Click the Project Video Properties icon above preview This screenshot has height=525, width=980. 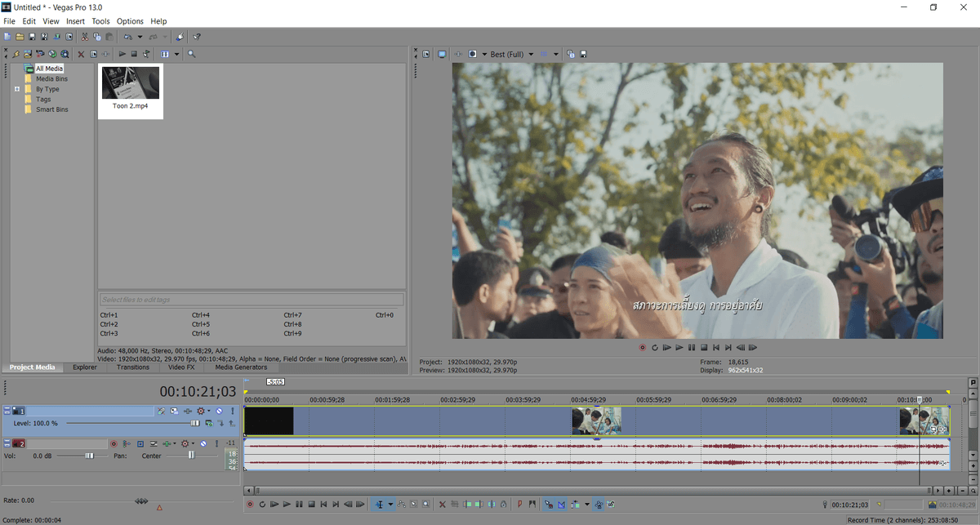point(426,54)
